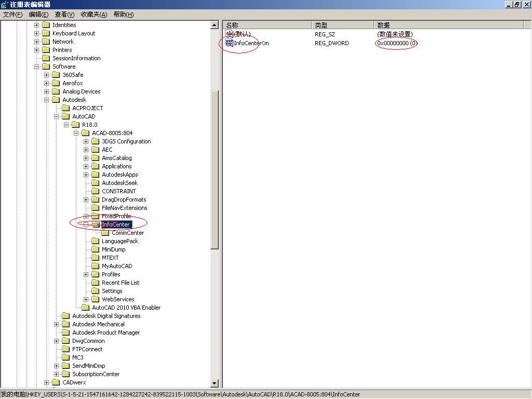
Task: Click the FTPConnect folder icon
Action: 65,349
